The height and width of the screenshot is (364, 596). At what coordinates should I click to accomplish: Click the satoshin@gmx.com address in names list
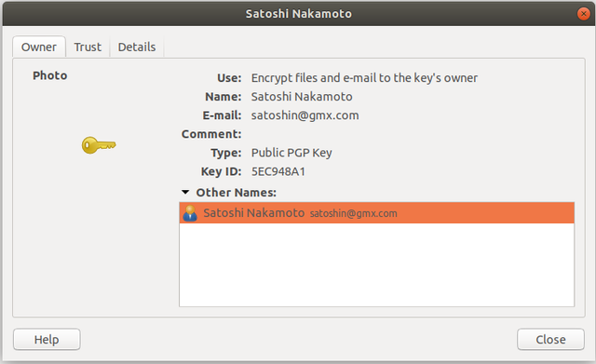point(354,213)
